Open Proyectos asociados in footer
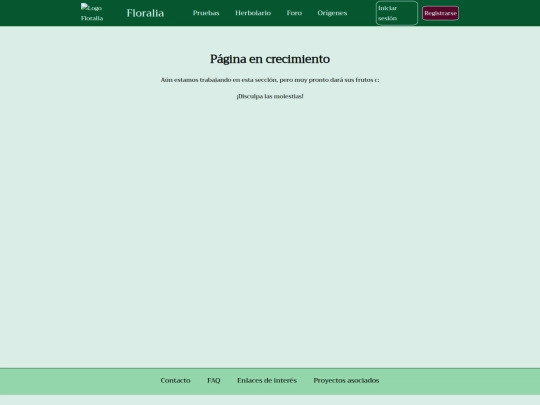 [346, 381]
